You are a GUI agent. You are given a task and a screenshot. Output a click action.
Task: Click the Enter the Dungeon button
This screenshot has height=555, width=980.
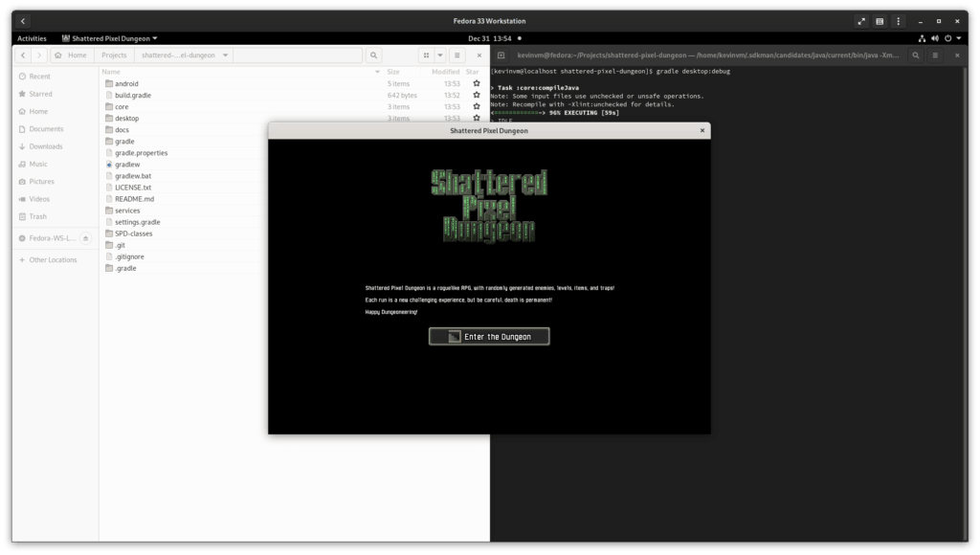(489, 336)
